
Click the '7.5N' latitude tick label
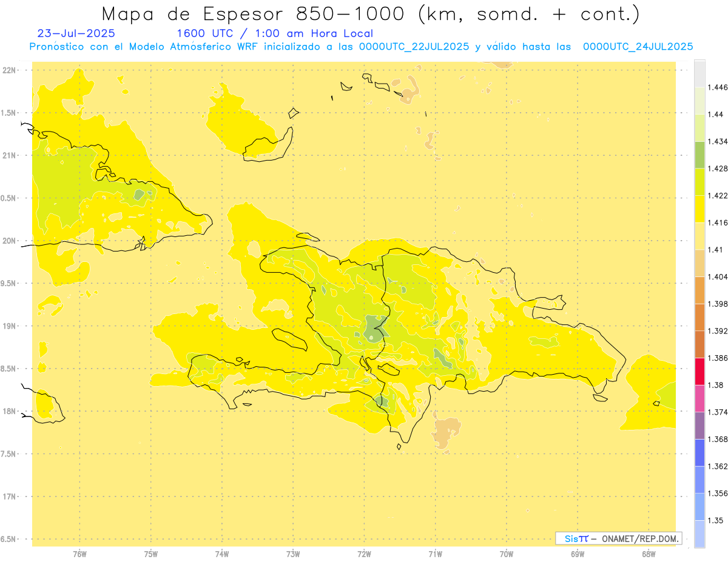9,454
